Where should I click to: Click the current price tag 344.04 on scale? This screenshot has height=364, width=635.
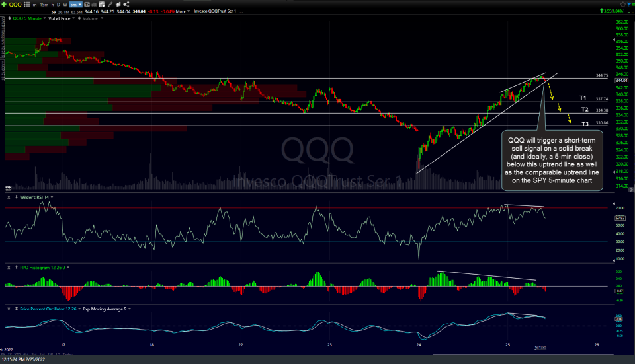622,81
